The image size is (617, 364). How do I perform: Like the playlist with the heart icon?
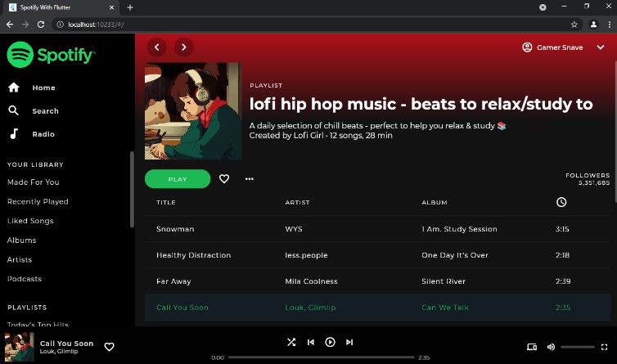[224, 179]
